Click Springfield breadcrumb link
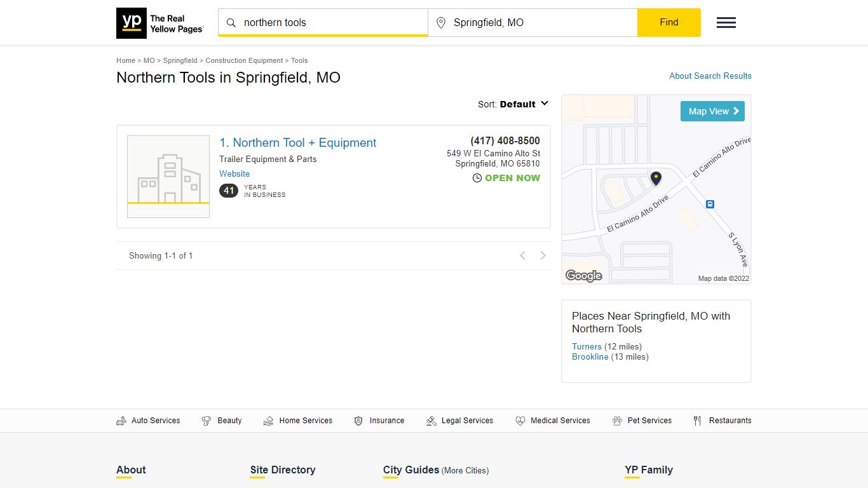 point(180,60)
